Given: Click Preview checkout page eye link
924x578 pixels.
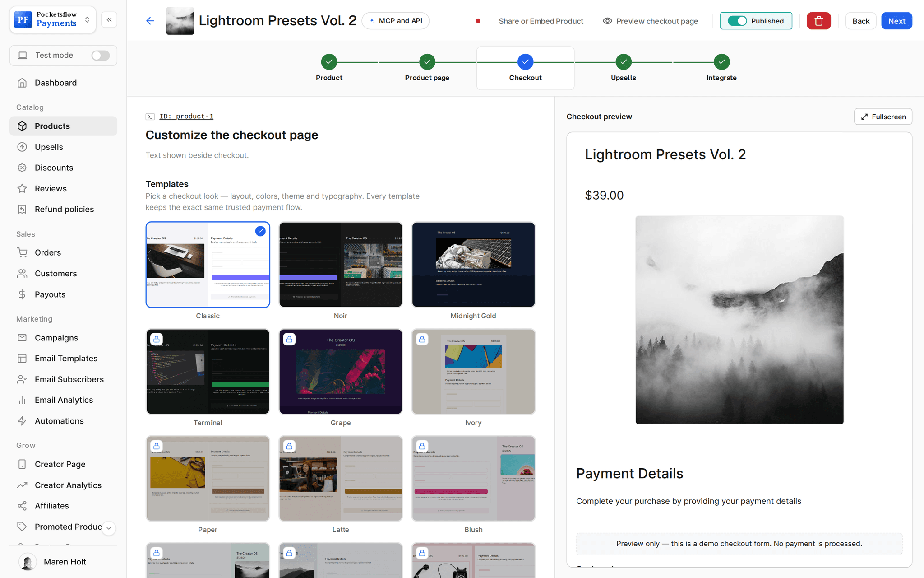Looking at the screenshot, I should (x=650, y=21).
